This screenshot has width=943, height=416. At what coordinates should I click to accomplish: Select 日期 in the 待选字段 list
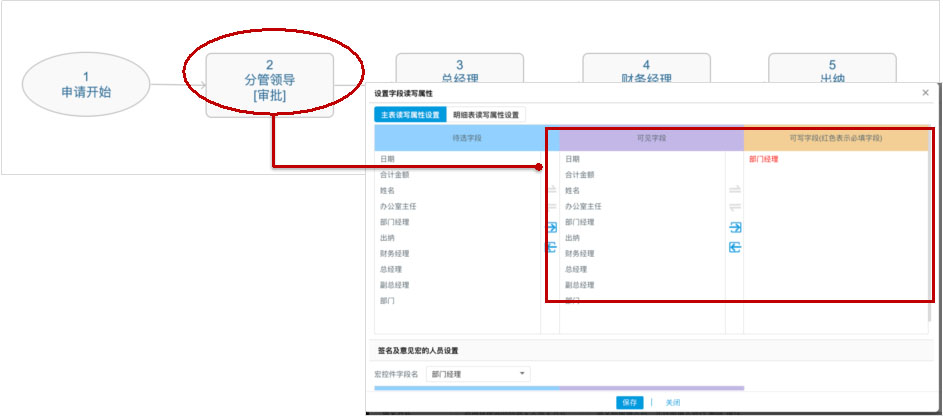click(387, 159)
